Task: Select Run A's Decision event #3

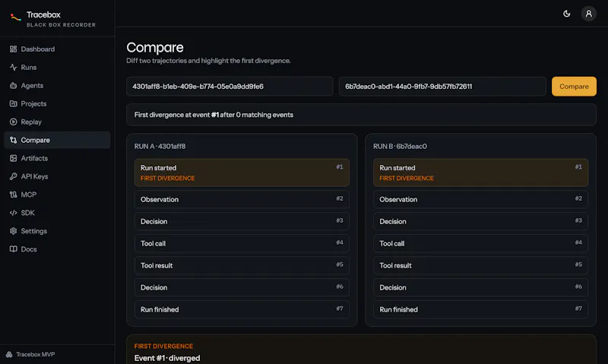Action: coord(242,221)
